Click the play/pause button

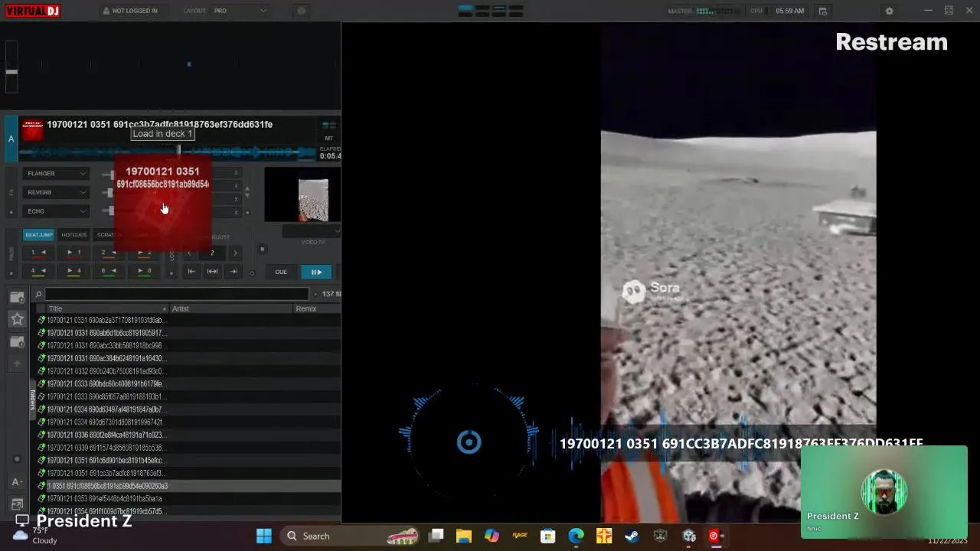[x=316, y=272]
